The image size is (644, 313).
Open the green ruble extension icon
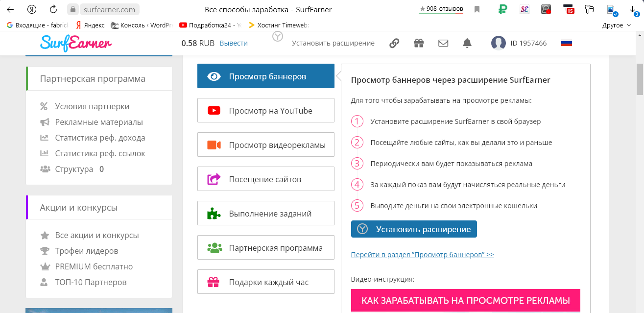(502, 9)
